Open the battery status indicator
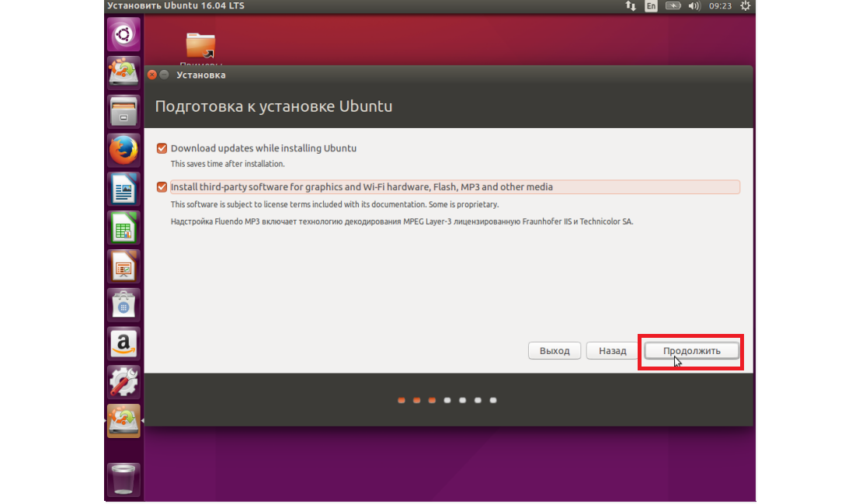 coord(673,6)
